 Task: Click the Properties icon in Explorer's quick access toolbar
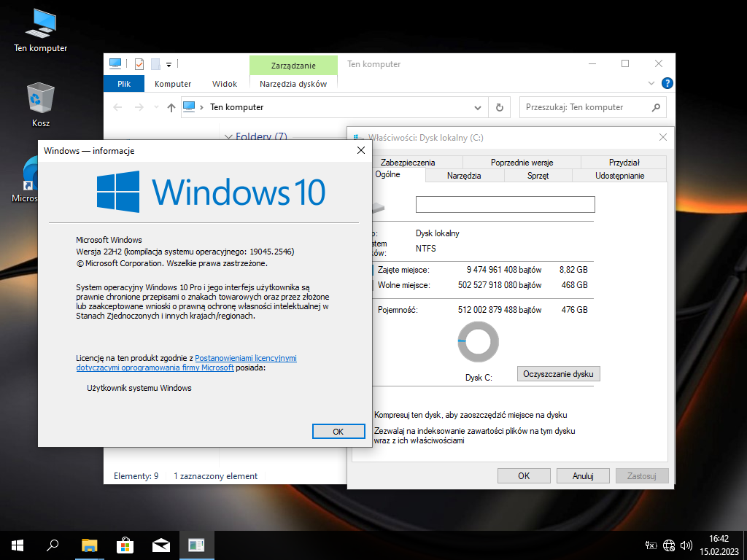pos(139,64)
